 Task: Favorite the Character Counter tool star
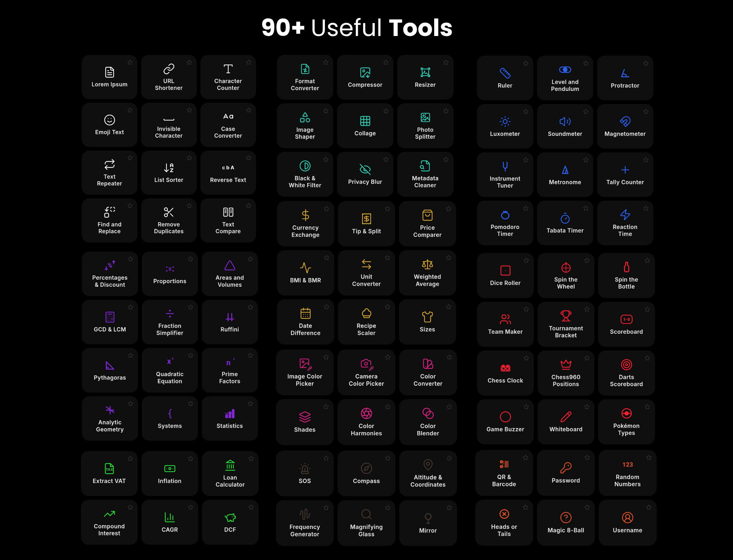pos(249,62)
